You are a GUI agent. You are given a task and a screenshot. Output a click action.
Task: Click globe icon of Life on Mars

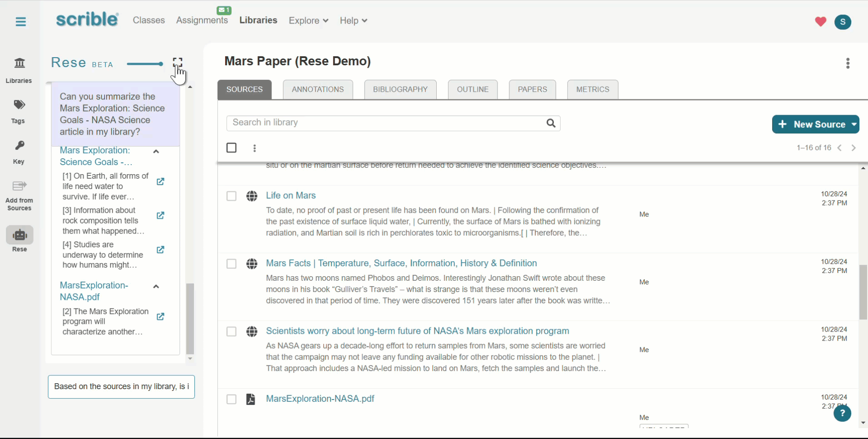pyautogui.click(x=252, y=196)
